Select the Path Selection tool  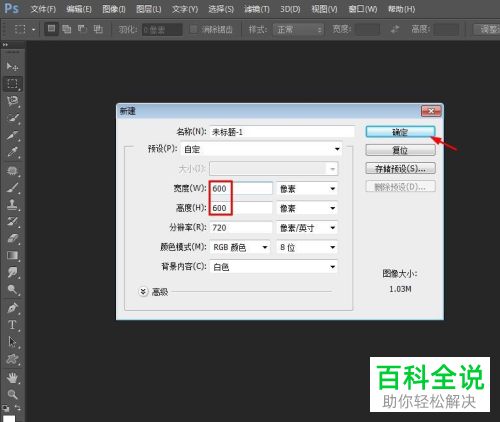point(12,342)
